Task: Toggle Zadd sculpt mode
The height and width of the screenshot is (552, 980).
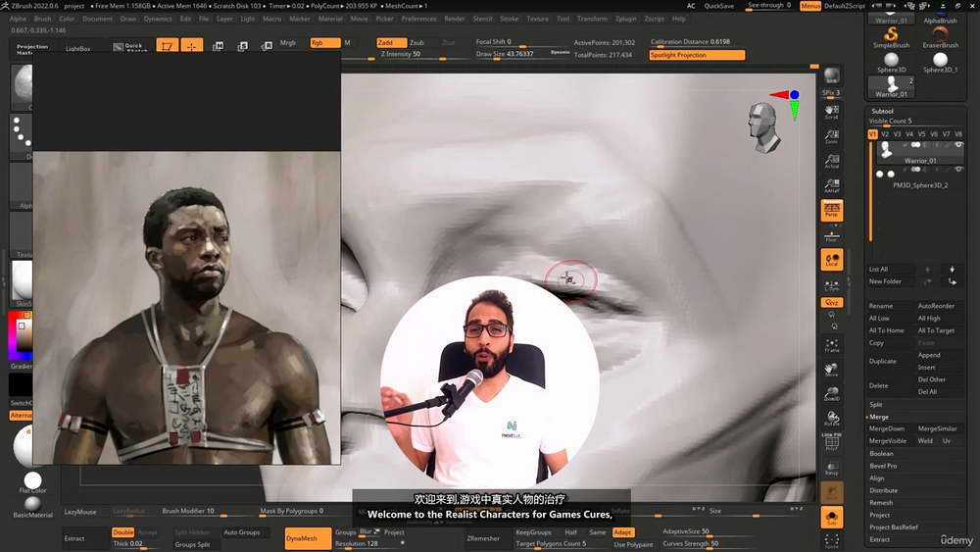Action: click(391, 42)
